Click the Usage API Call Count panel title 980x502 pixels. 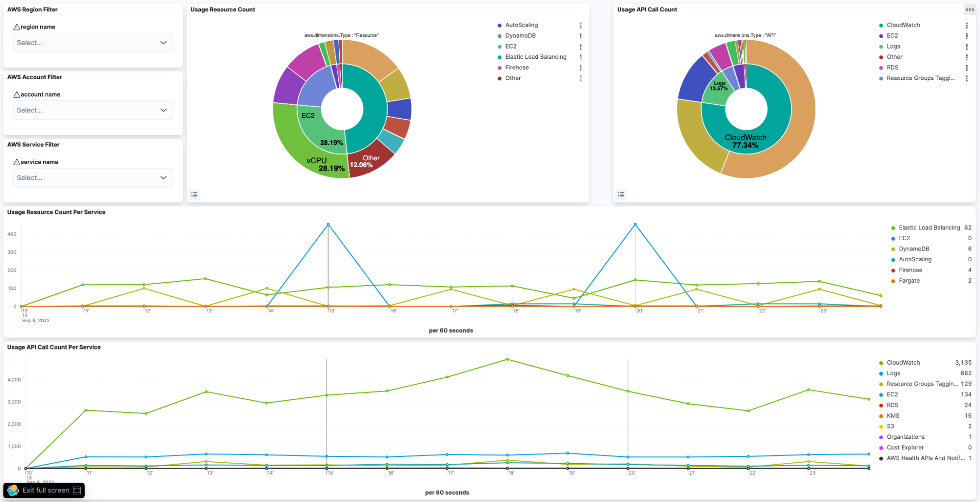647,9
